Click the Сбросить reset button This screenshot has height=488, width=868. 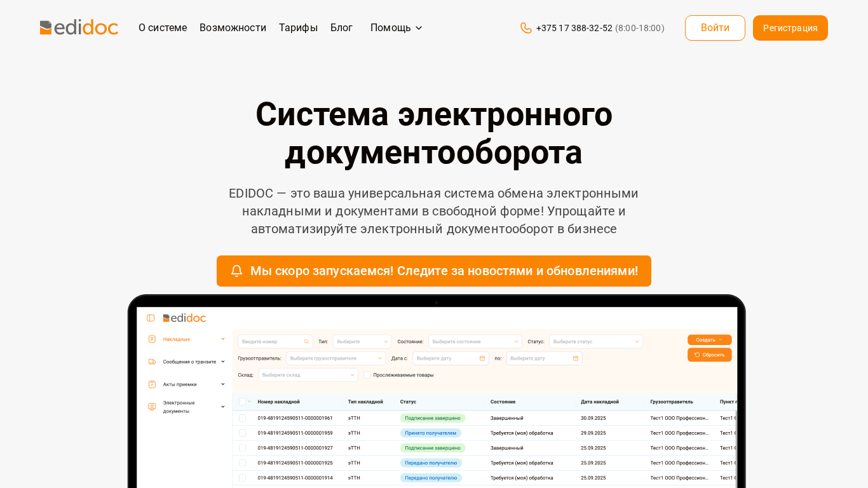(709, 355)
